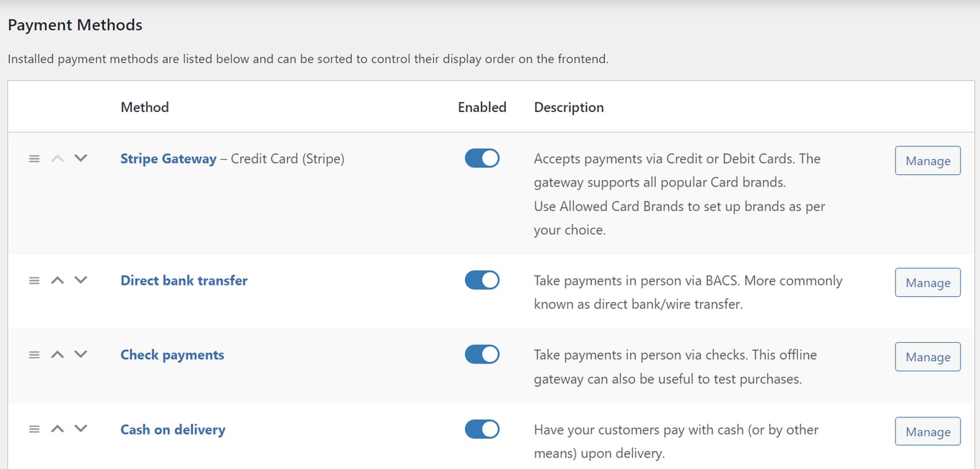Click the drag handle for Cash on delivery
This screenshot has height=469, width=980.
tap(34, 429)
